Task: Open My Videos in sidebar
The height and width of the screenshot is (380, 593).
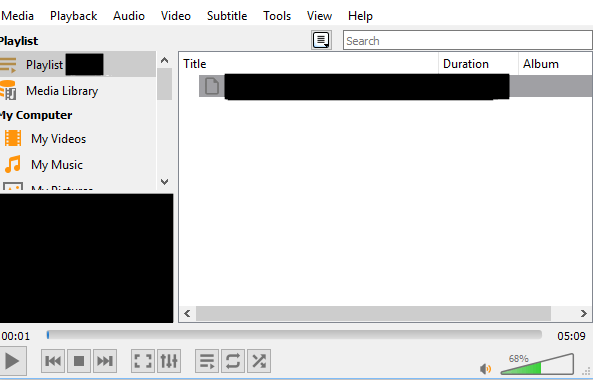Action: tap(59, 139)
